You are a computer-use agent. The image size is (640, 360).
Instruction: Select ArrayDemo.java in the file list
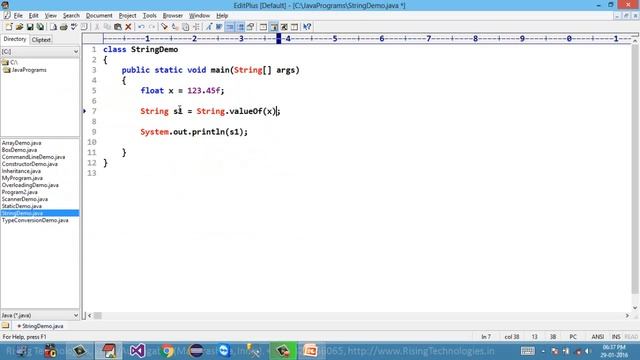point(21,143)
